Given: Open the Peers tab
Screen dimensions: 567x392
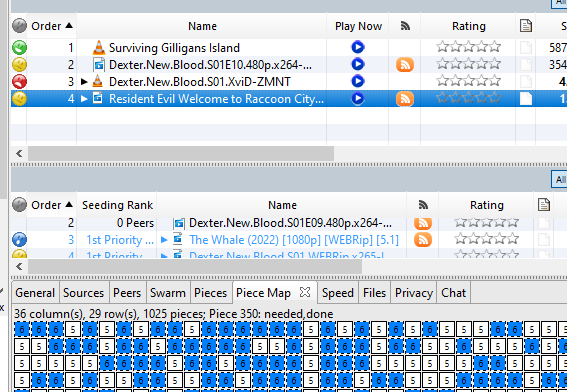Looking at the screenshot, I should click(127, 293).
